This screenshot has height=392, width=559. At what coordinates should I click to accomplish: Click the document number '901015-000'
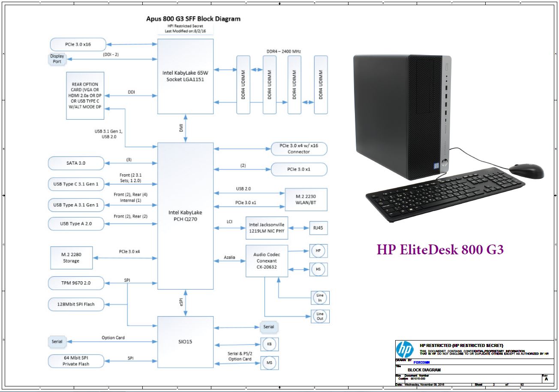pyautogui.click(x=418, y=379)
